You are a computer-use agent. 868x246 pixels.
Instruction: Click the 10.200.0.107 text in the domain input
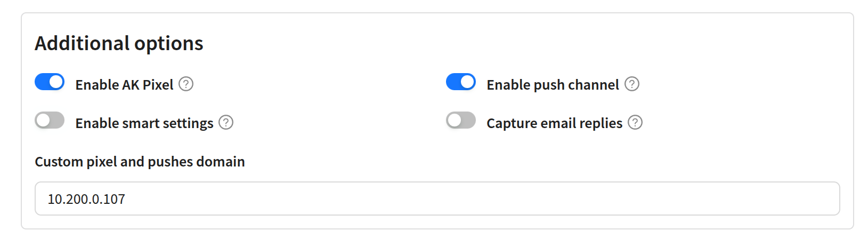click(x=86, y=199)
